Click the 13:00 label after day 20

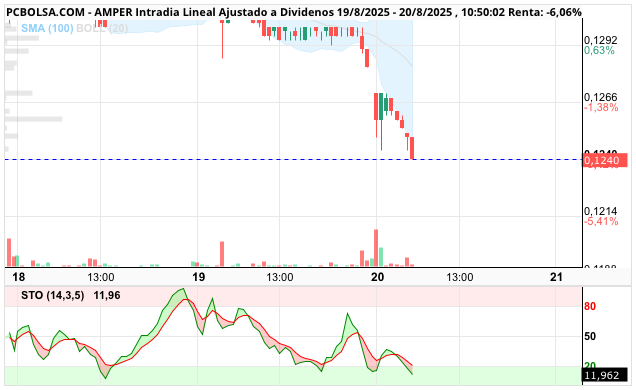point(460,277)
